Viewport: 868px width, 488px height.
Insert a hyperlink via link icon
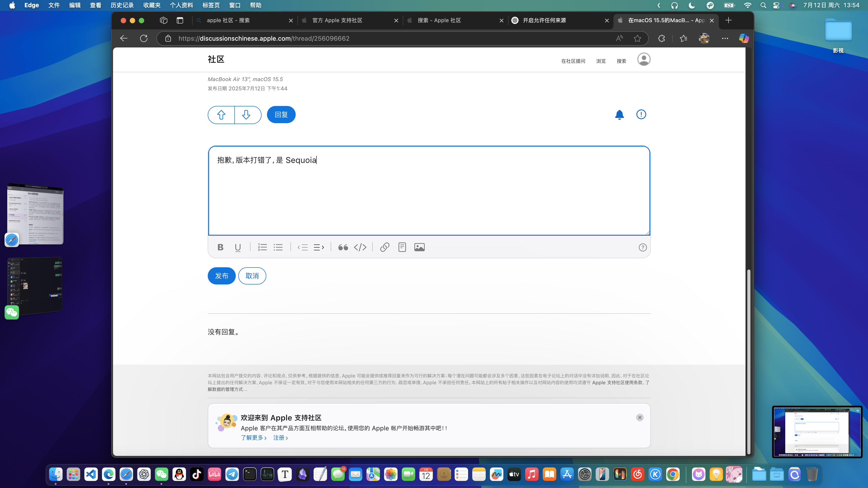pos(384,247)
